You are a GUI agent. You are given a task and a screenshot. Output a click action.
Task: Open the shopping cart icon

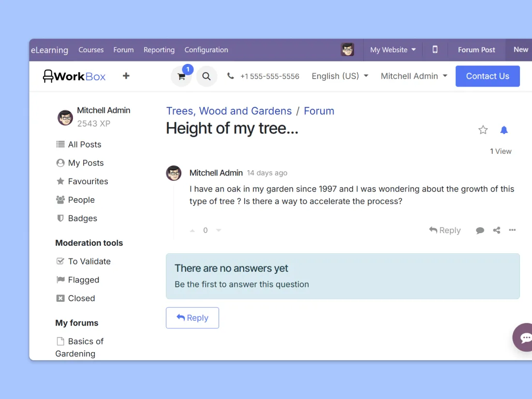pyautogui.click(x=181, y=76)
